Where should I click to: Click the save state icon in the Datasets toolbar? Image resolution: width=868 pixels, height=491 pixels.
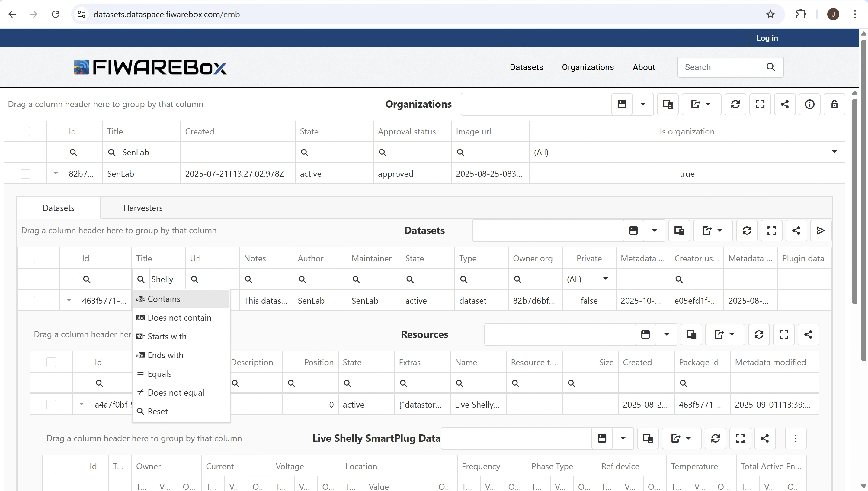[633, 231]
